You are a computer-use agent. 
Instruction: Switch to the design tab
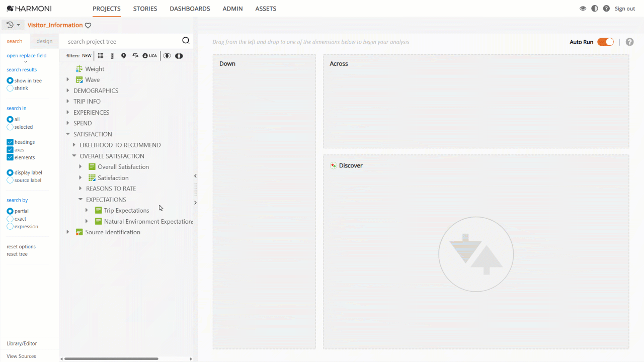(x=44, y=41)
